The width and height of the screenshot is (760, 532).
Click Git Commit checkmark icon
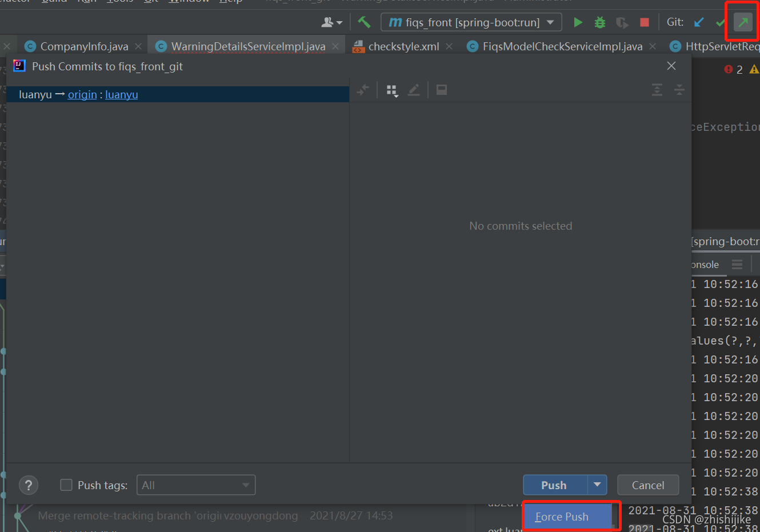[720, 23]
